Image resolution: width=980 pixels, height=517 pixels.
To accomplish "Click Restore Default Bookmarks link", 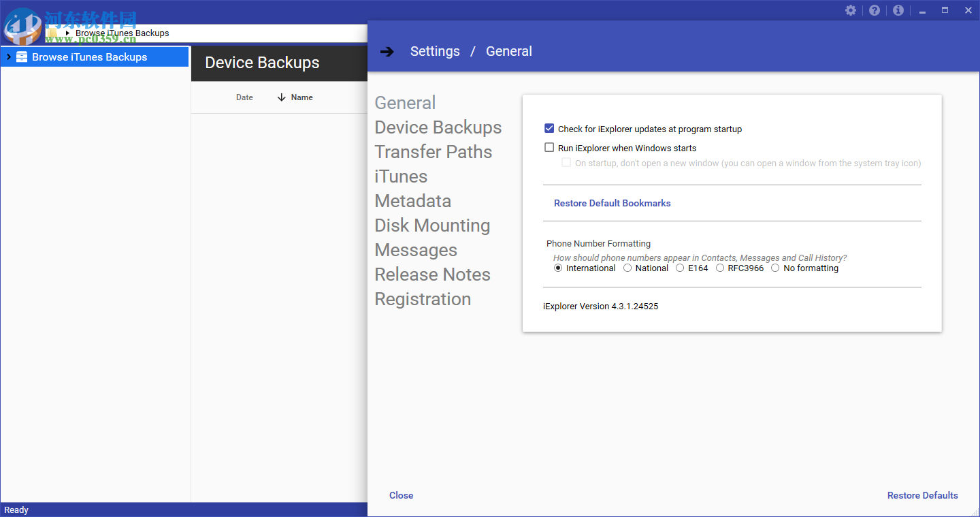I will (612, 203).
